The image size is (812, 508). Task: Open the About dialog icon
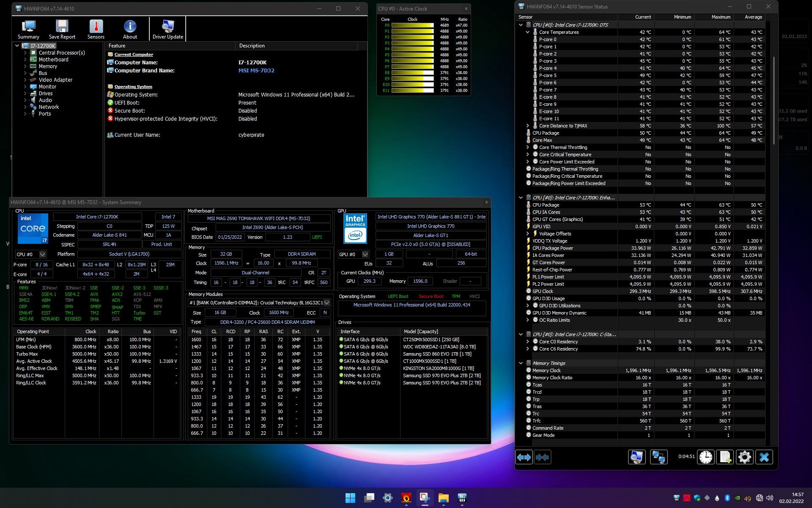coord(130,29)
